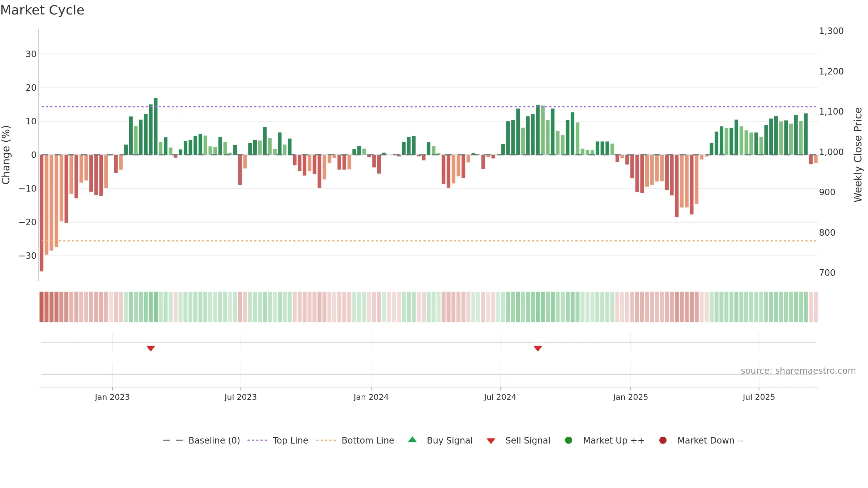Click the 700 price axis label

827,273
